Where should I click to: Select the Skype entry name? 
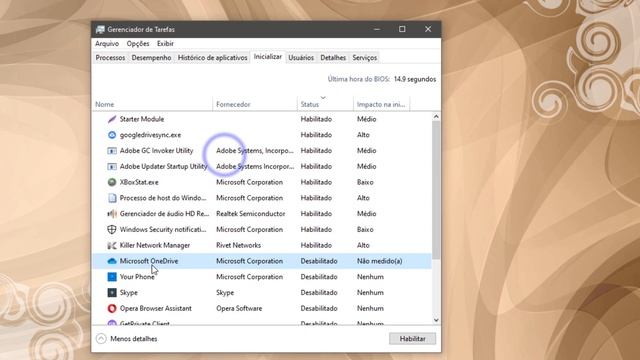point(129,293)
